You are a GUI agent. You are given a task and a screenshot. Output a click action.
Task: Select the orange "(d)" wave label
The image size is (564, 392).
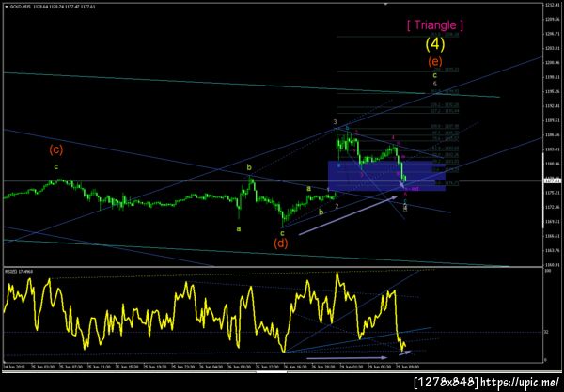(x=281, y=243)
